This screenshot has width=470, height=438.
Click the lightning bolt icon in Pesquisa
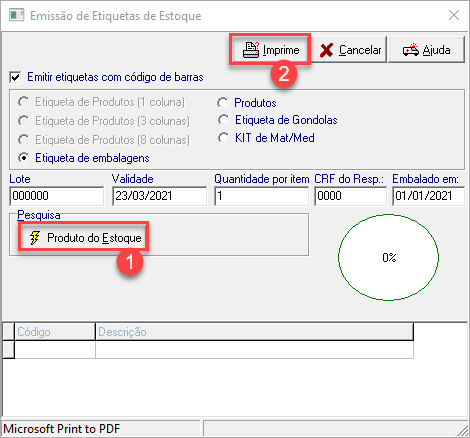pos(35,238)
